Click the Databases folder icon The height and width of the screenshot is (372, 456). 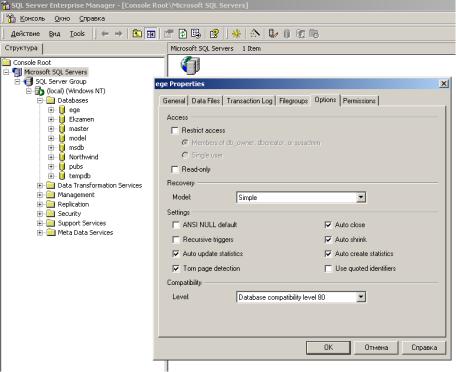[x=51, y=100]
